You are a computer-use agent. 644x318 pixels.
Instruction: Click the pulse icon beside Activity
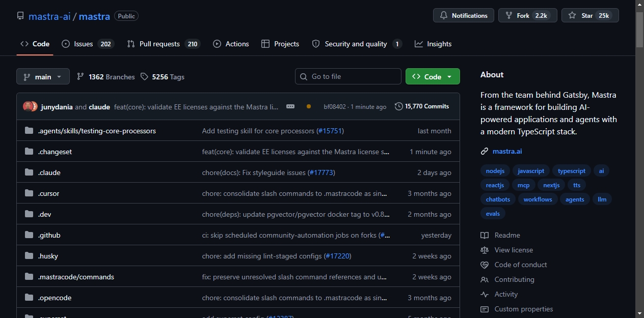coord(485,294)
